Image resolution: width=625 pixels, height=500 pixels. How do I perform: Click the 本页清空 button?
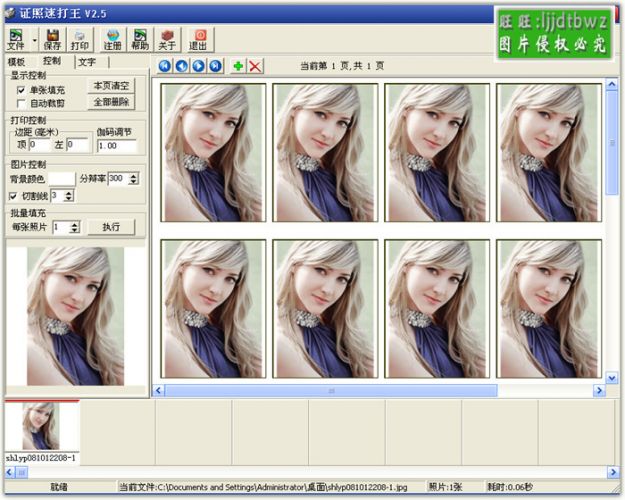[111, 86]
